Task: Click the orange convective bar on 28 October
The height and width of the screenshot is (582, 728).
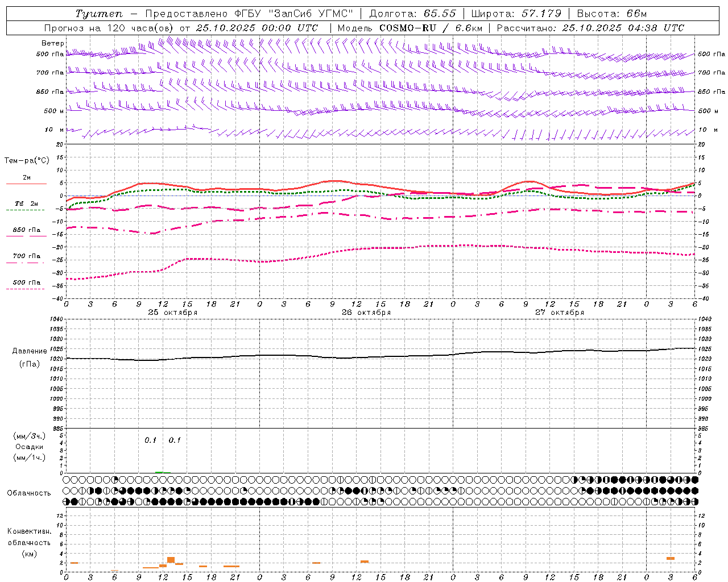Action: [671, 558]
